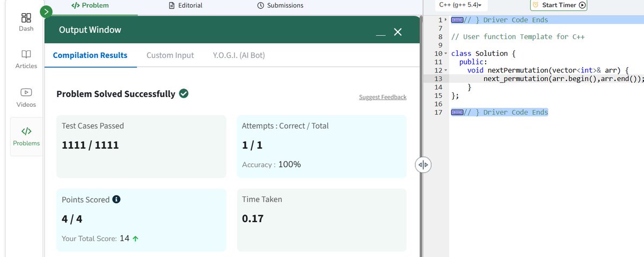Click 'Problem Solved Successfully' text
The image size is (644, 257).
pyautogui.click(x=116, y=94)
